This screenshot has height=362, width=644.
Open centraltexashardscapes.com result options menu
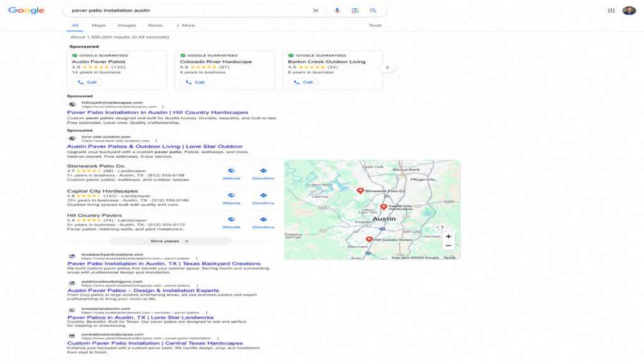(218, 338)
